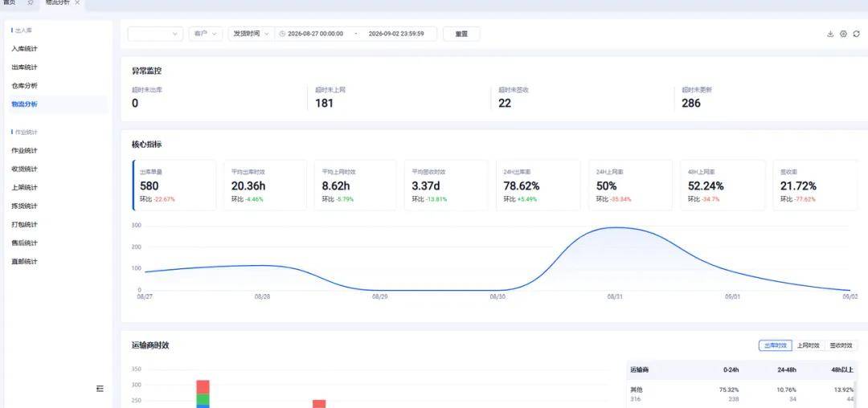
Task: Open 上架统计 in the sidebar
Action: coord(24,187)
